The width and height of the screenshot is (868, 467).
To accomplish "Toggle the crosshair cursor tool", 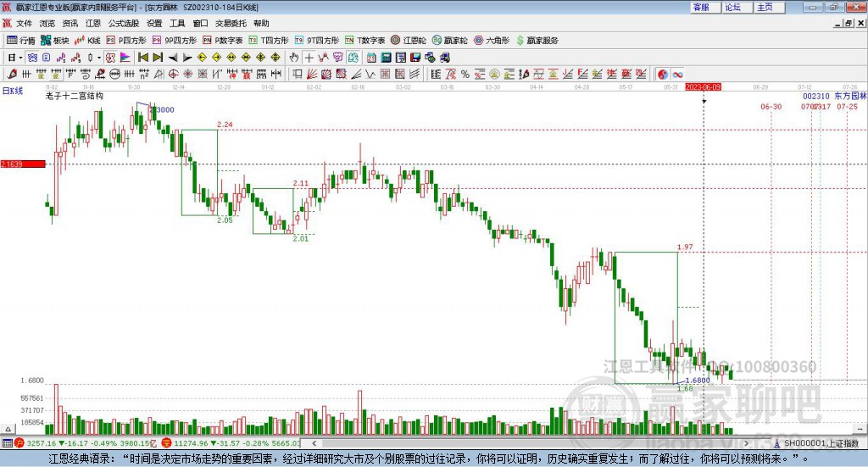I will click(x=309, y=58).
